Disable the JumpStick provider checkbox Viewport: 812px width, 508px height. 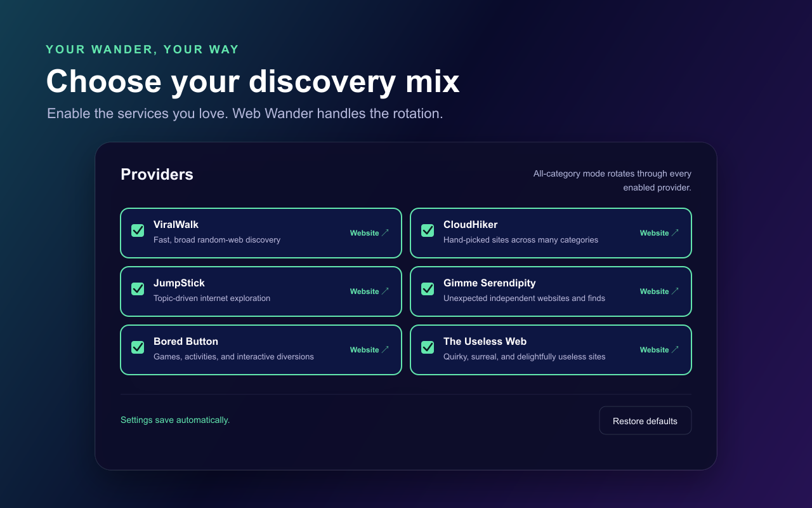(x=138, y=289)
